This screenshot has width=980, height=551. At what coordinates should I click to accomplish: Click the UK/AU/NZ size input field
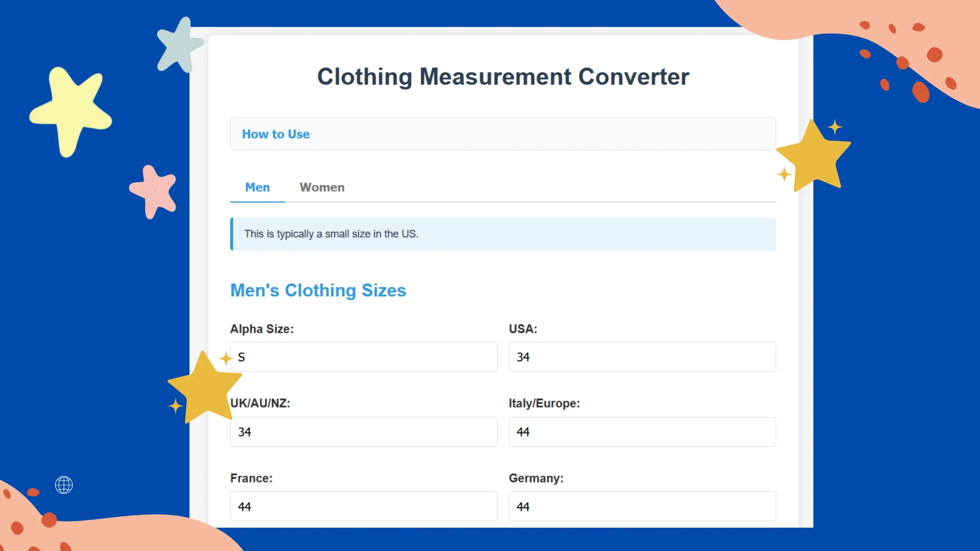coord(364,432)
